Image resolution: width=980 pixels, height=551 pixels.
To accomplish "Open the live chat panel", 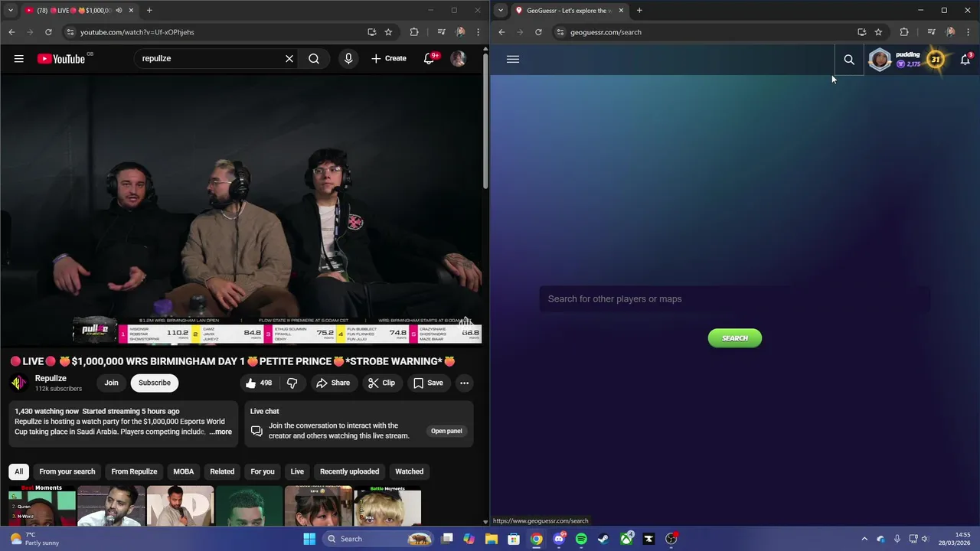I will 446,431.
